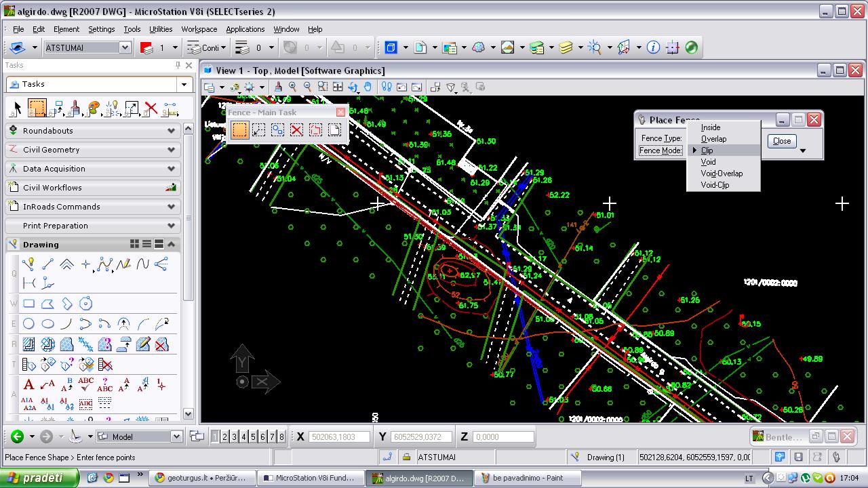This screenshot has width=868, height=488.
Task: Select Overlap in the Fence Mode list
Action: (x=713, y=139)
